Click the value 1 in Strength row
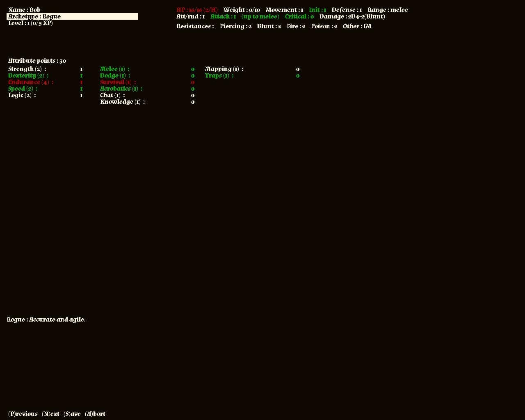 click(x=81, y=69)
